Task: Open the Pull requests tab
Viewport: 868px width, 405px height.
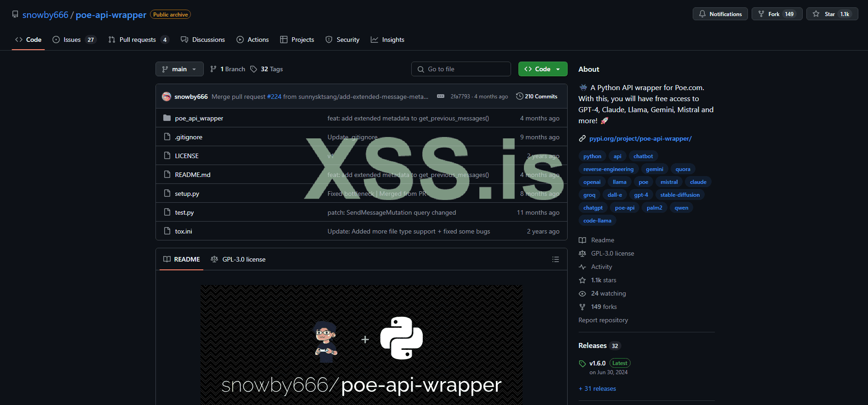Action: (x=138, y=40)
